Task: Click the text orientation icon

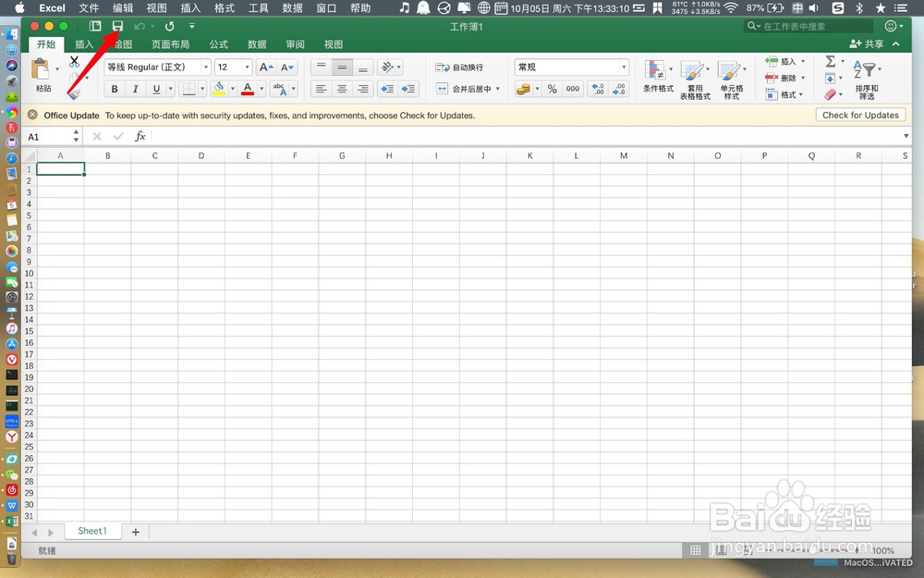Action: click(387, 68)
